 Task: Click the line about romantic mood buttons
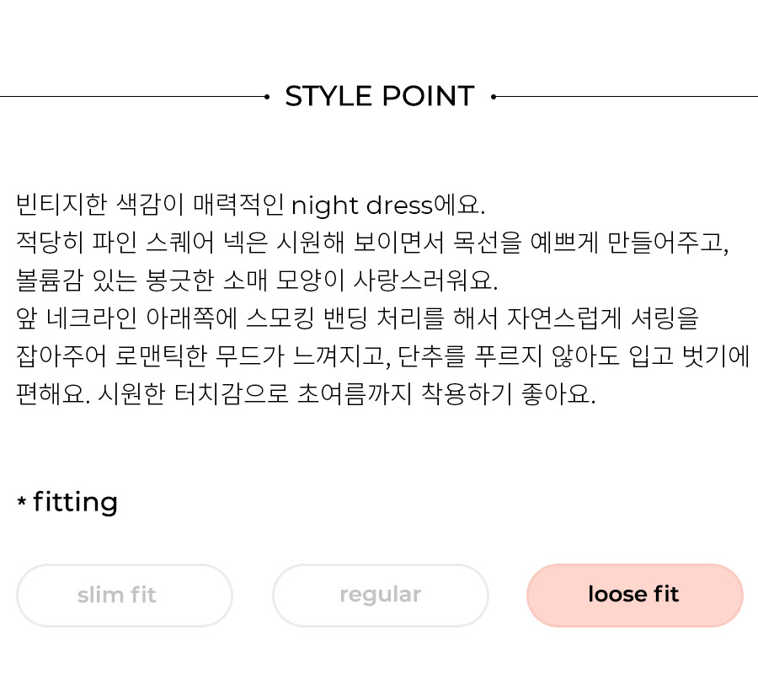pyautogui.click(x=382, y=355)
